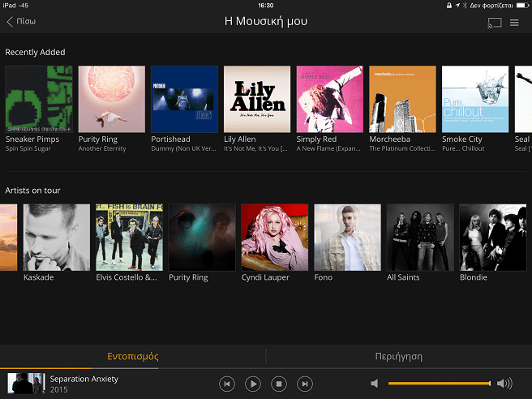This screenshot has height=399, width=532.
Task: Select the 'Kaskade' artist label
Action: point(39,277)
